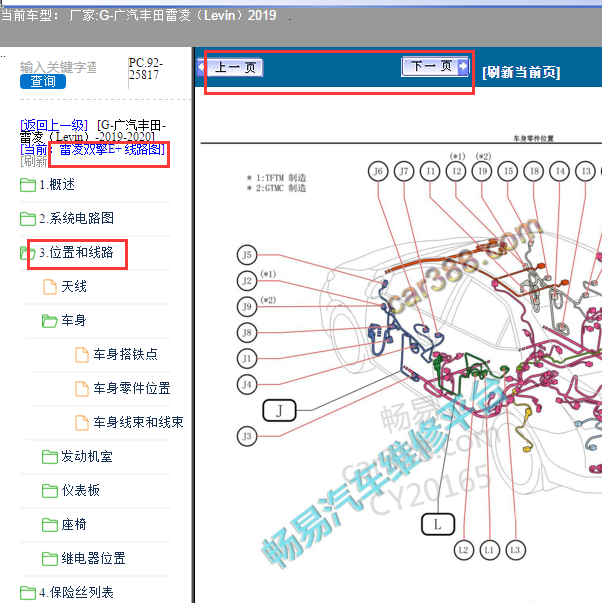This screenshot has height=603, width=602.
Task: Click connector label J8 in diagram
Action: click(x=247, y=332)
